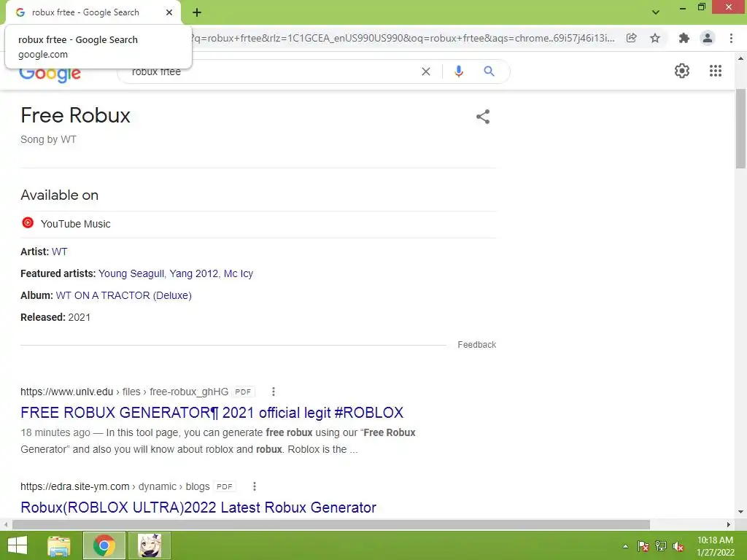Viewport: 747px width, 560px height.
Task: Open the network tray icon
Action: (661, 546)
